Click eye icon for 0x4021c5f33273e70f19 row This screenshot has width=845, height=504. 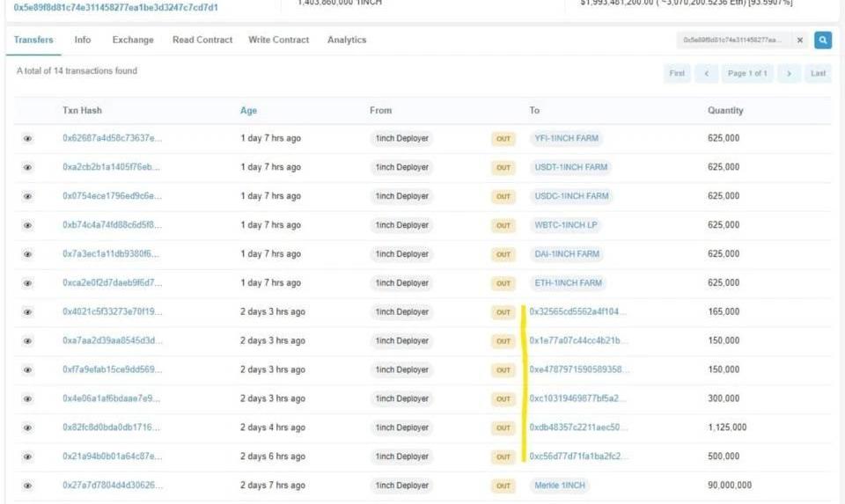[x=27, y=311]
